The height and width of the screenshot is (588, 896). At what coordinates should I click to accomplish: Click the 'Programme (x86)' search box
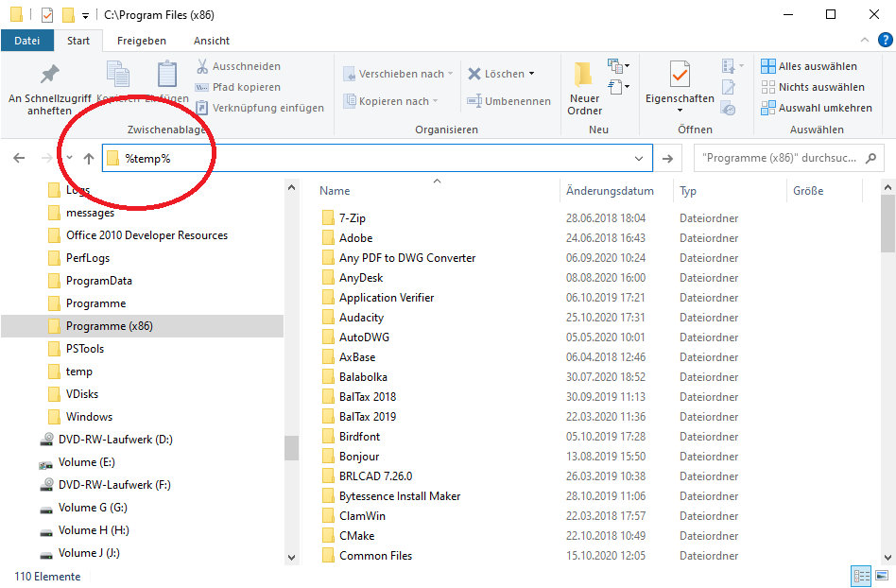click(x=780, y=159)
